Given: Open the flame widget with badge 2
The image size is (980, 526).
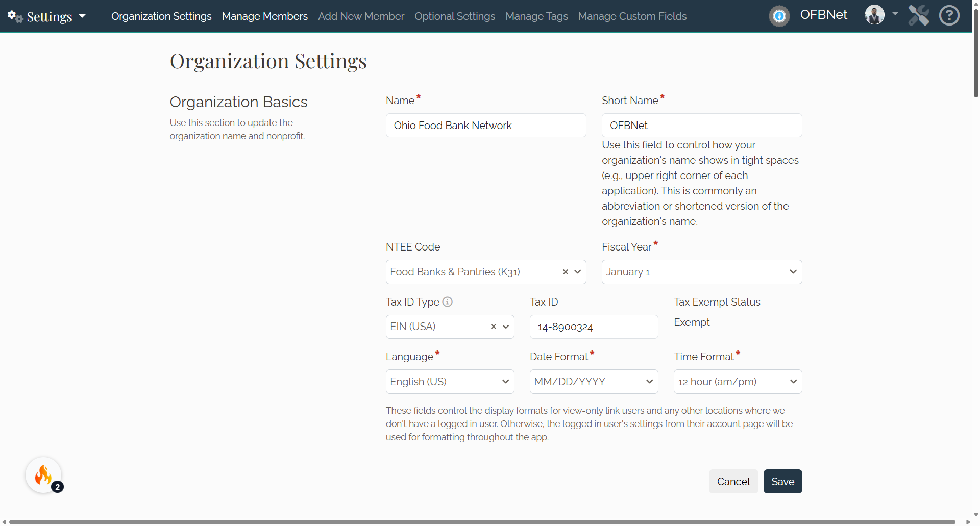Looking at the screenshot, I should point(44,475).
